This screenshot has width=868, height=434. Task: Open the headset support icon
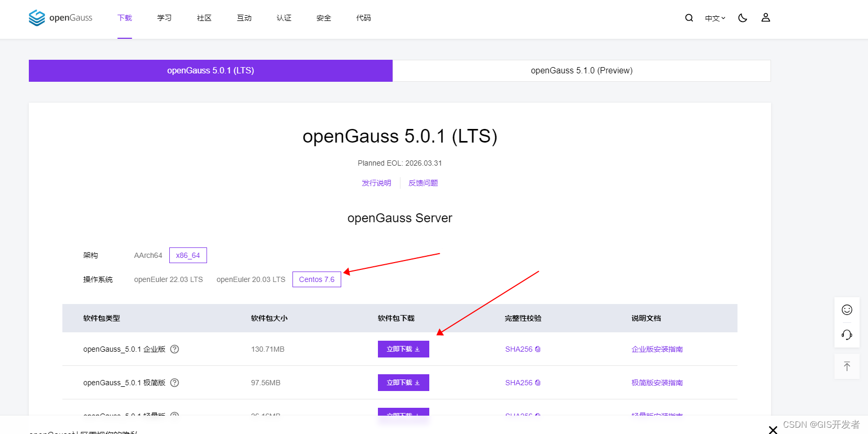coord(847,335)
